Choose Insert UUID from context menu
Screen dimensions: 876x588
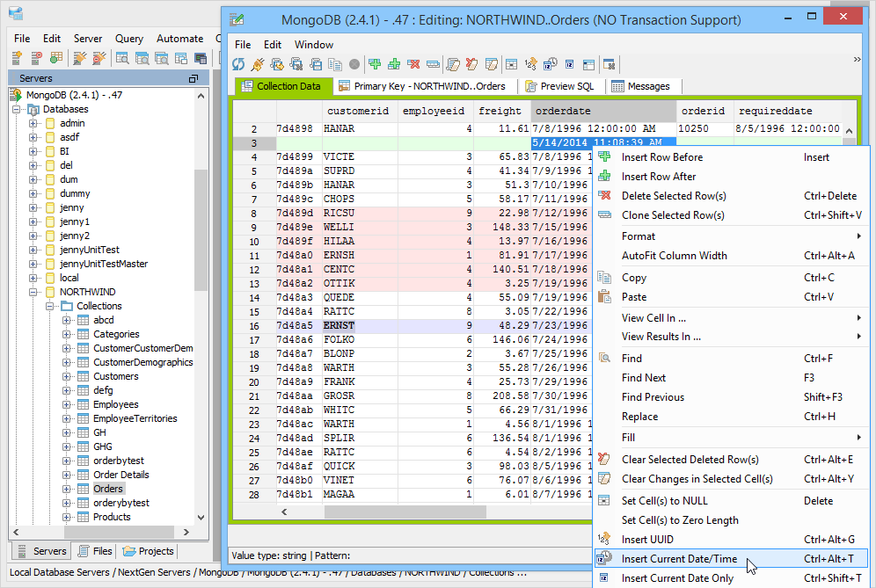click(731, 540)
